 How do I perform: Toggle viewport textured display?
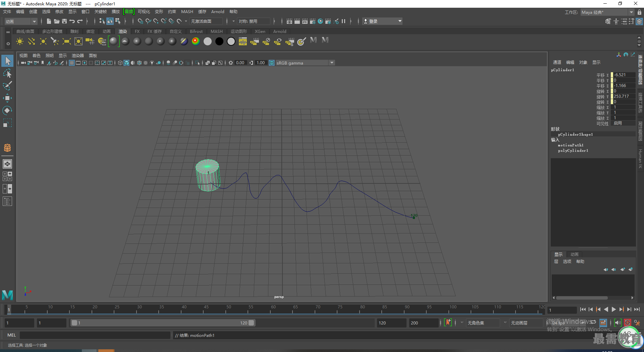coord(146,63)
